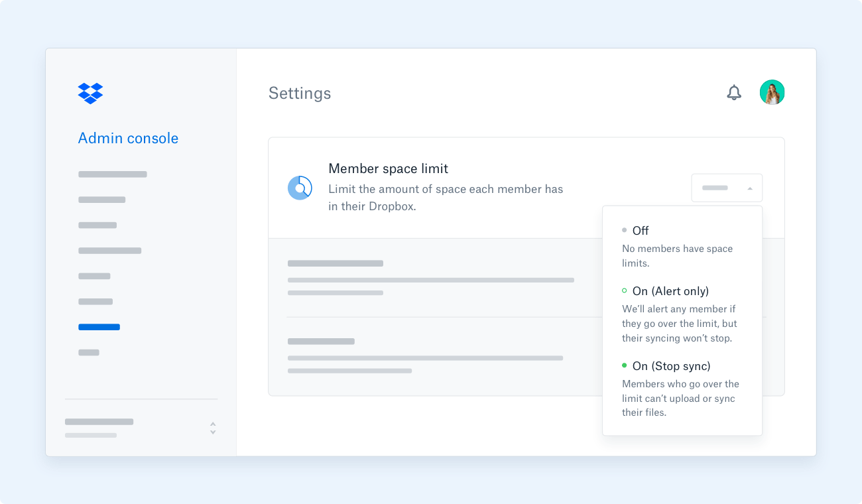Open the notifications bell

coord(733,93)
